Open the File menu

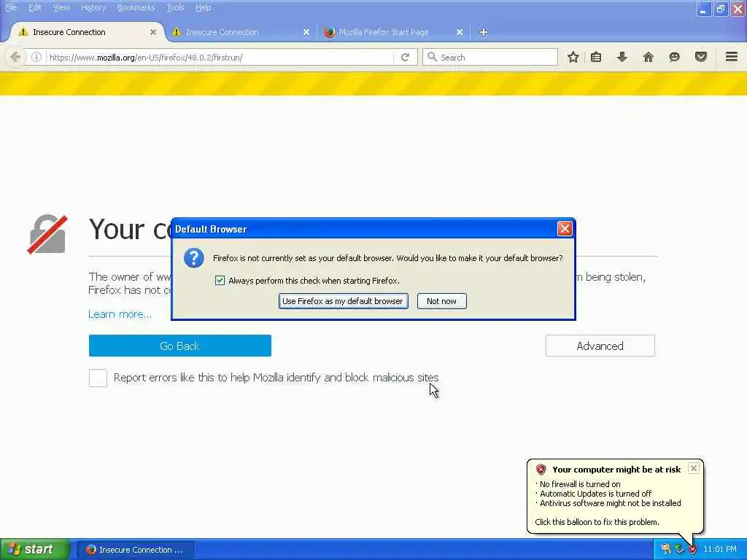pos(11,7)
